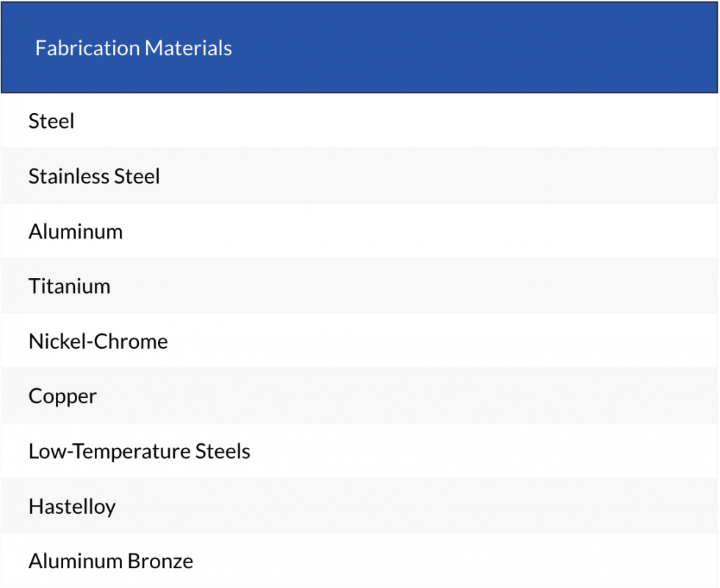720x588 pixels.
Task: Select the Stainless Steel row
Action: click(359, 176)
